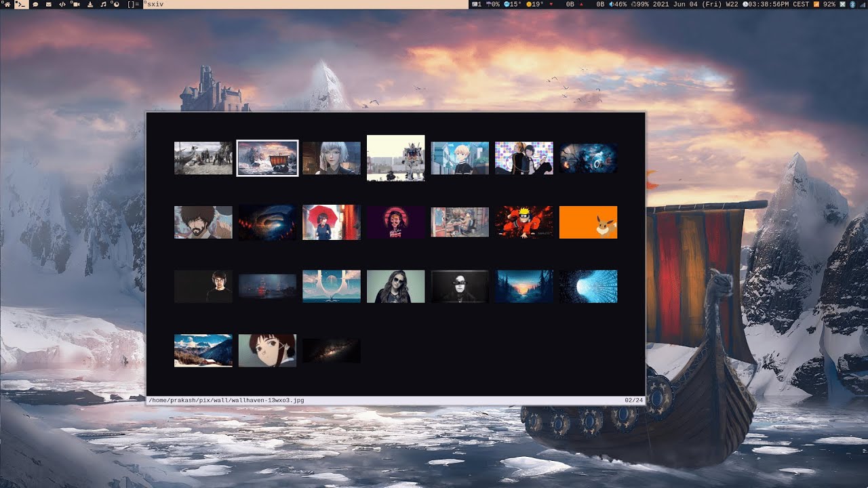Select the woman wearing sunglasses thumbnail
The image size is (868, 488).
point(396,286)
